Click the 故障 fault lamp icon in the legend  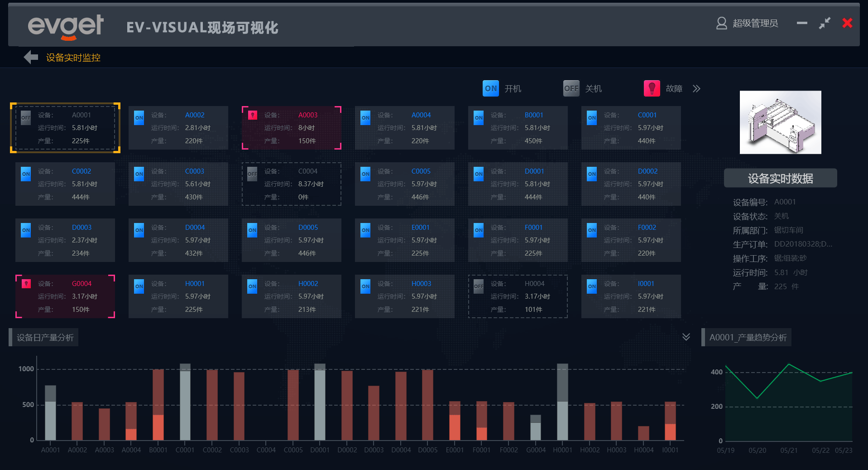click(x=652, y=88)
